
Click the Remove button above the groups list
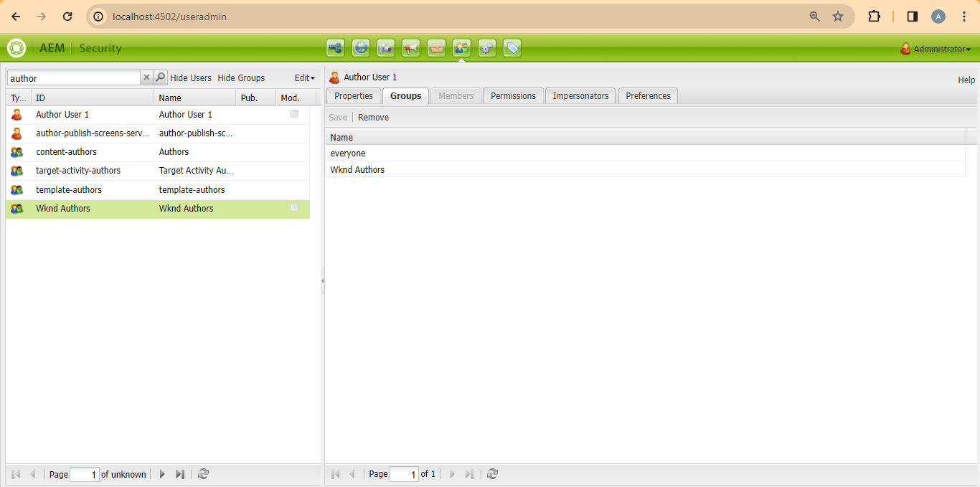[x=373, y=117]
